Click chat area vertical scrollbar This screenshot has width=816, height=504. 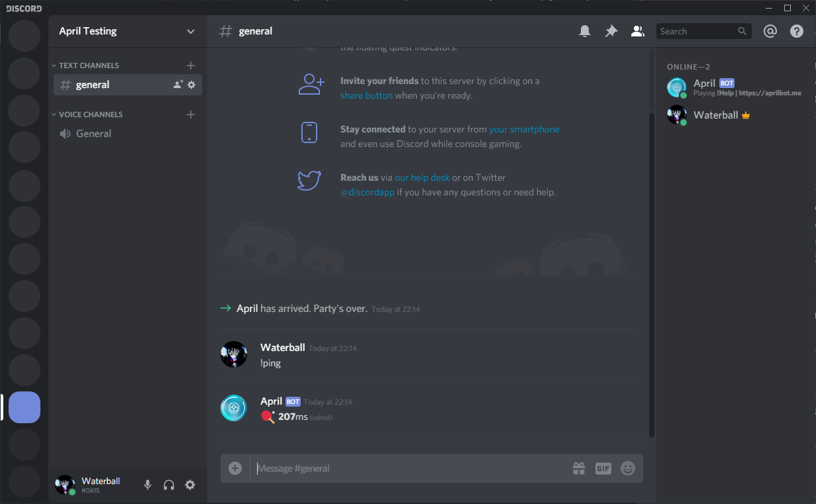pyautogui.click(x=652, y=274)
